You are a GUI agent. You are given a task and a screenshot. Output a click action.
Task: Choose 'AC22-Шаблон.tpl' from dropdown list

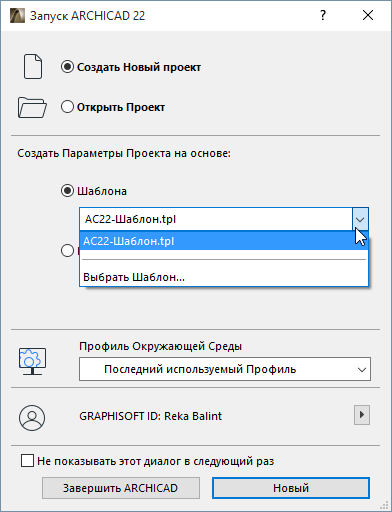224,241
